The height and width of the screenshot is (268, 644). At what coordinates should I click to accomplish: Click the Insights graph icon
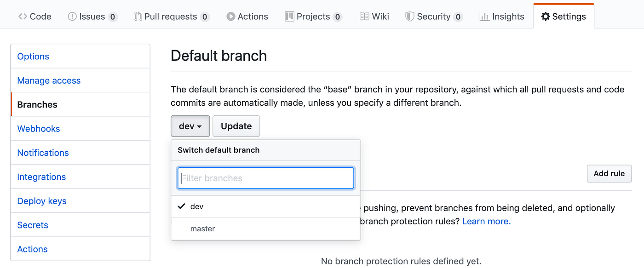tap(484, 17)
